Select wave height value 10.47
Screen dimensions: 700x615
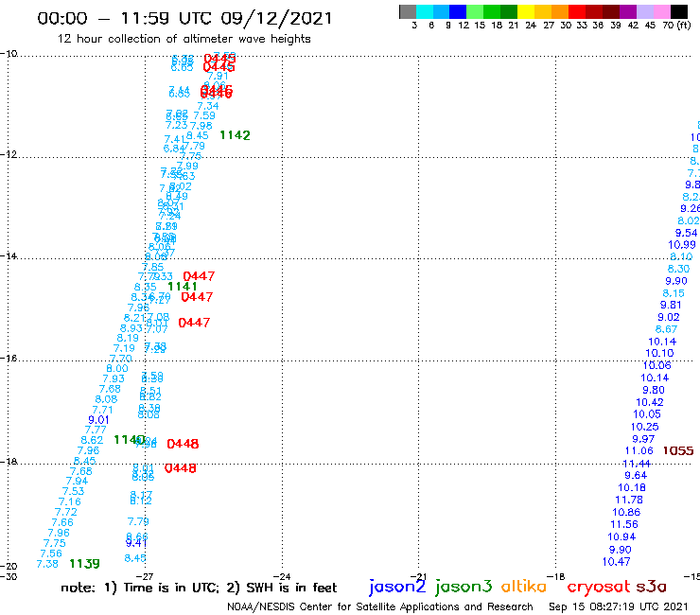point(616,562)
